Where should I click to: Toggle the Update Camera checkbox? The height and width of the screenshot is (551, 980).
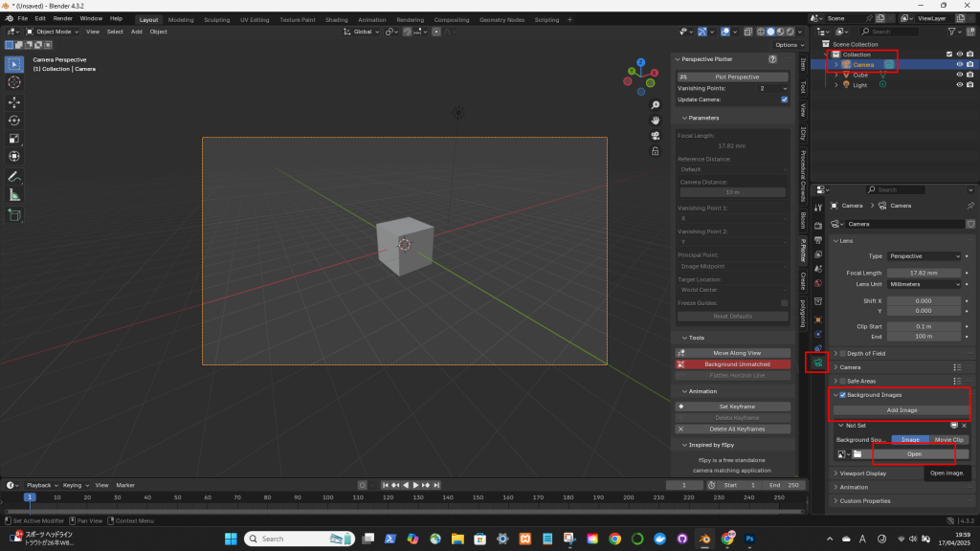785,99
